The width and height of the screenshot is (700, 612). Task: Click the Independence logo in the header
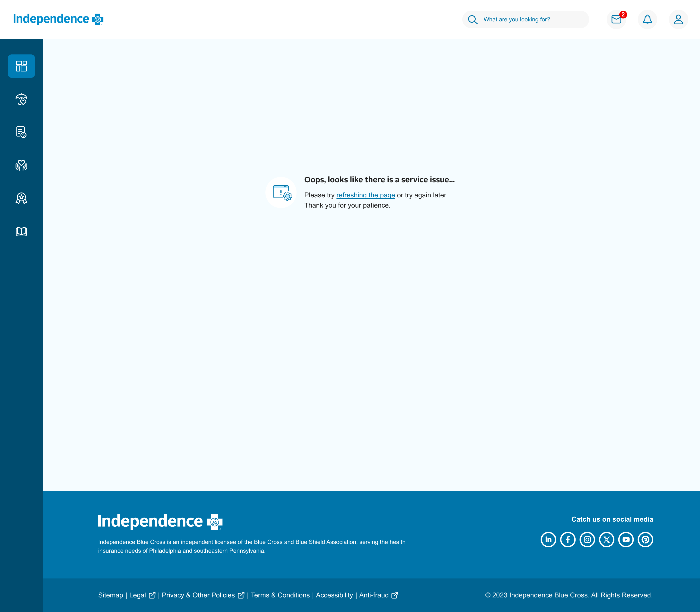pyautogui.click(x=58, y=19)
